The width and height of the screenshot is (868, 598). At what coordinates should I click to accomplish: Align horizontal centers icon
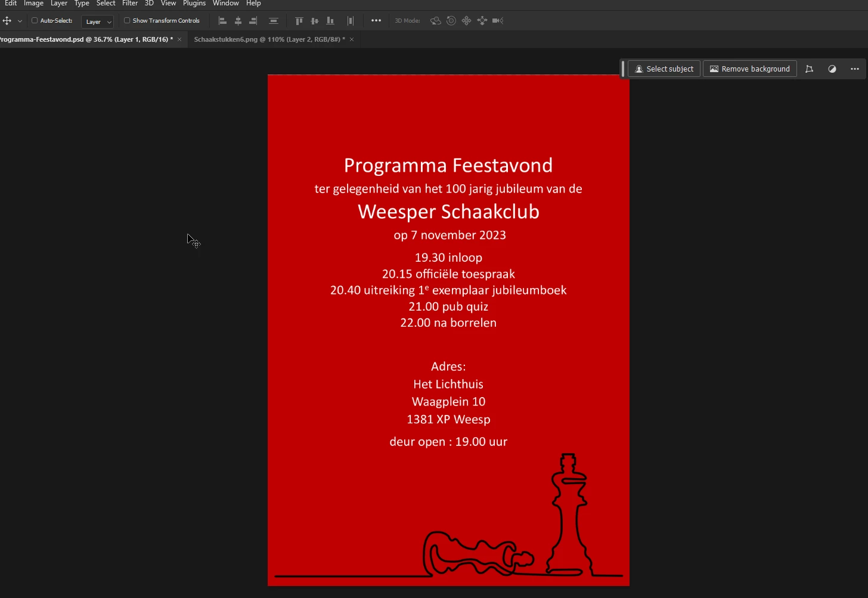tap(238, 21)
